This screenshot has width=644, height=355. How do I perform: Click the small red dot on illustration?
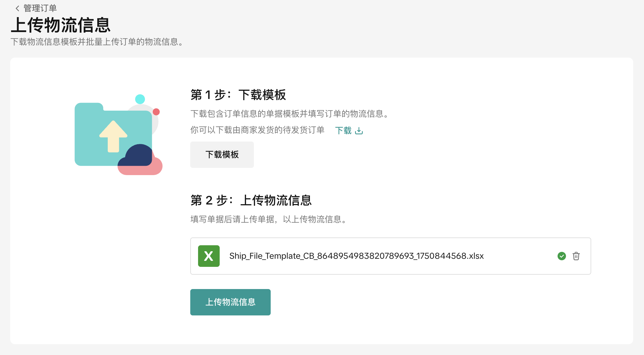coord(156,112)
